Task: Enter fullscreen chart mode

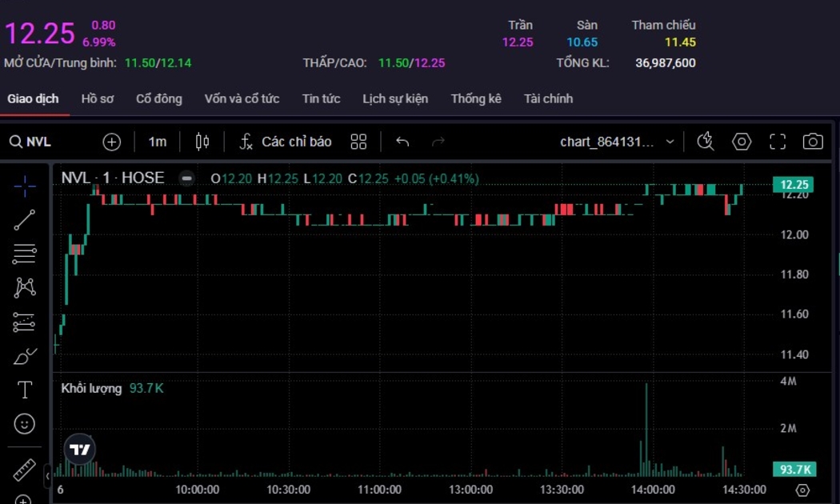Action: point(778,142)
